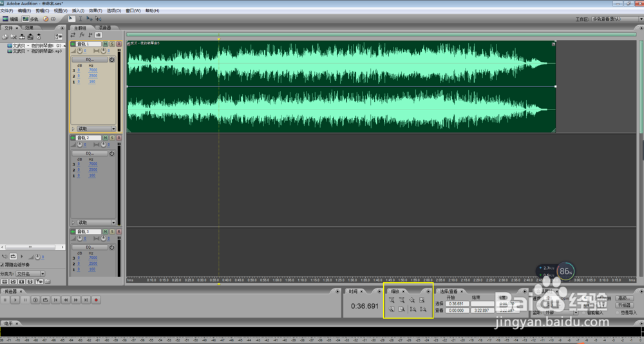Switch to CD view
Screen dimensions: 644x344
(x=50, y=19)
